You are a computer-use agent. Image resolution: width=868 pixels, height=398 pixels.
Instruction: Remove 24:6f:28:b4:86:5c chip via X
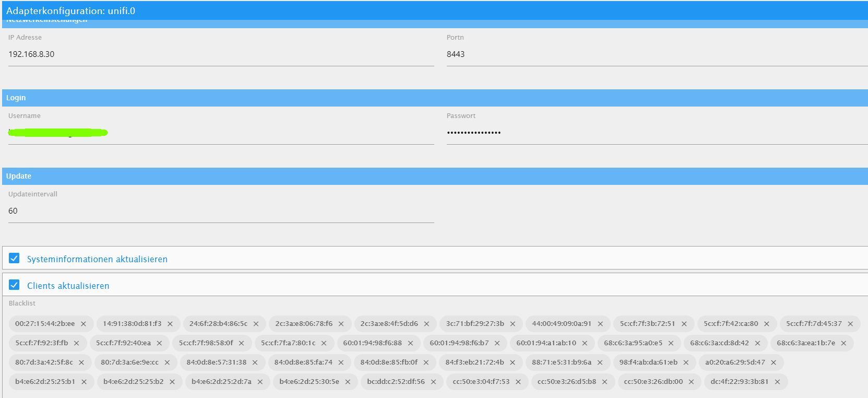(256, 324)
